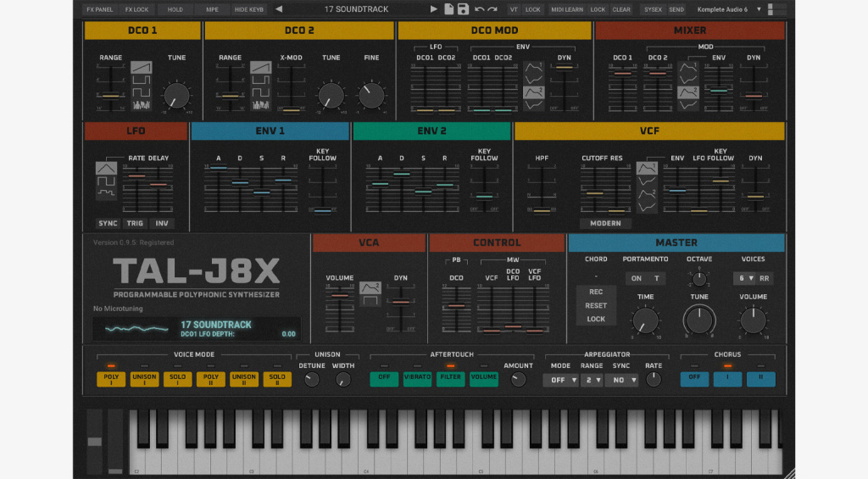Select aftertouch VIBRATO mode

(x=417, y=379)
